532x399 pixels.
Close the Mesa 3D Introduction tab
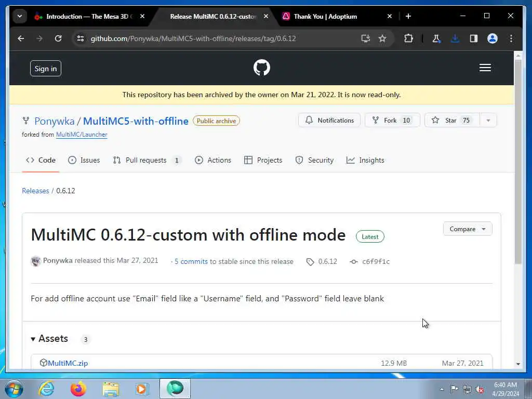point(142,16)
